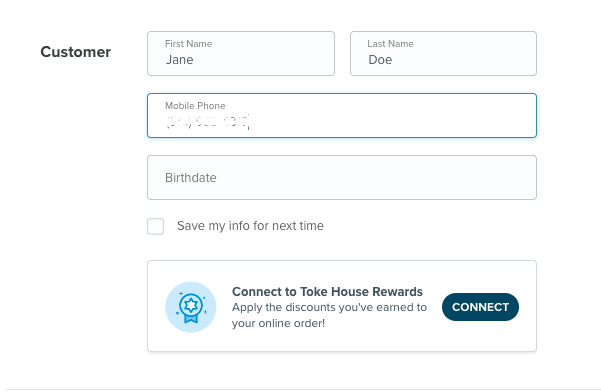Click the "Customer" section heading

[x=76, y=52]
